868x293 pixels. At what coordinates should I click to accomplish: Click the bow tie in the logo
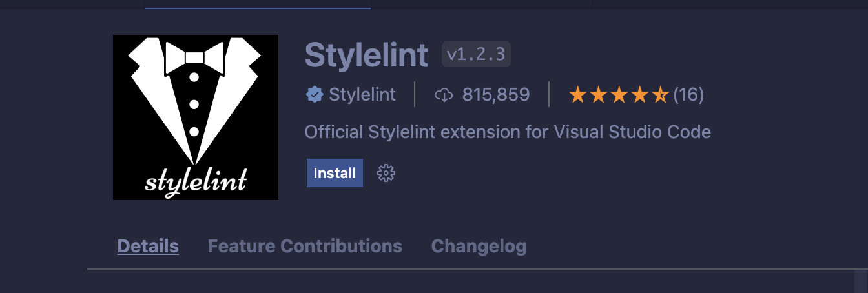click(194, 57)
